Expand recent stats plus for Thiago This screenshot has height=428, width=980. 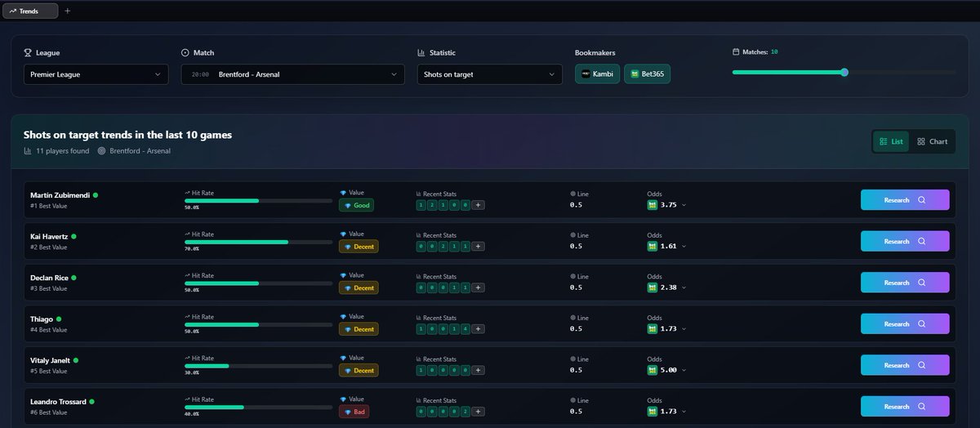pos(479,329)
